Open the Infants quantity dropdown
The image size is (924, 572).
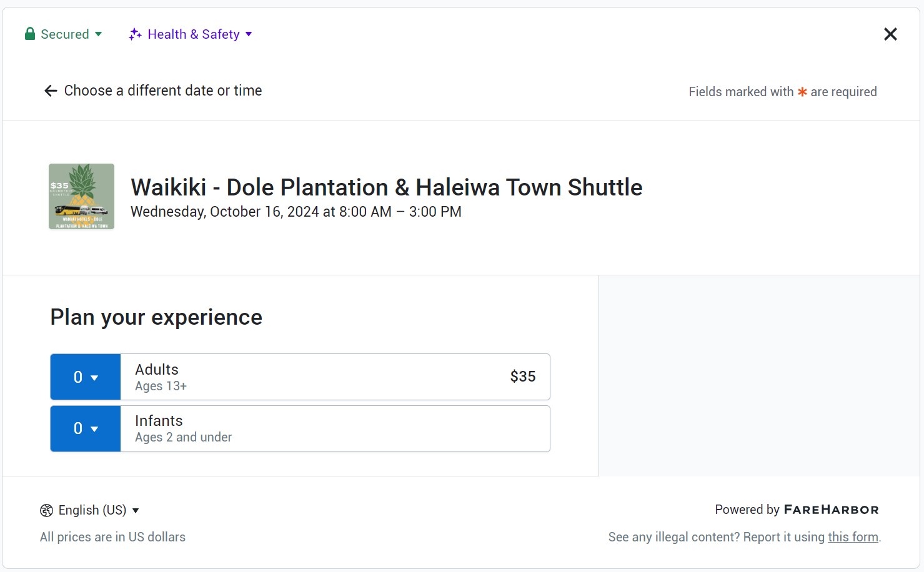(86, 428)
